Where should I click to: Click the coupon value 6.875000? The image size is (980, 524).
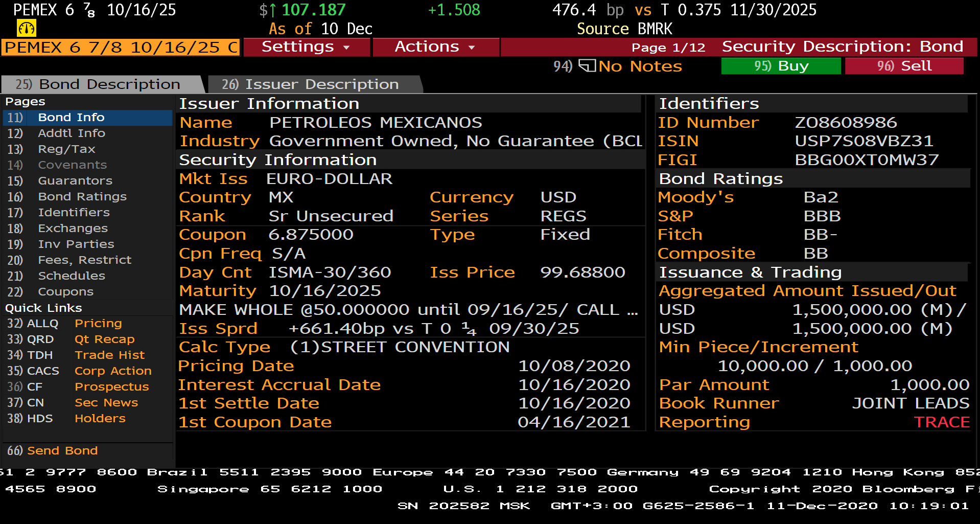pyautogui.click(x=311, y=235)
